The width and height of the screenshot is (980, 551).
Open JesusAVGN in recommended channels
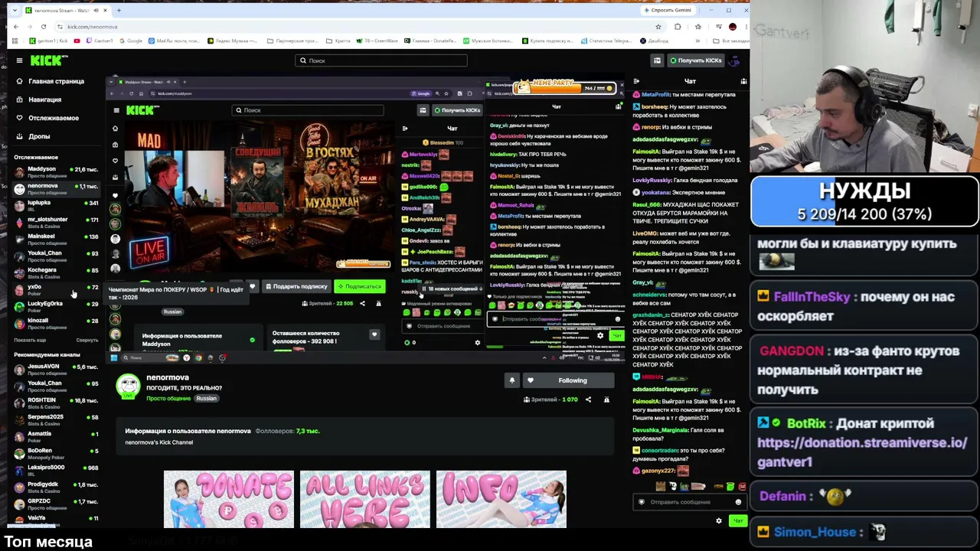57,369
